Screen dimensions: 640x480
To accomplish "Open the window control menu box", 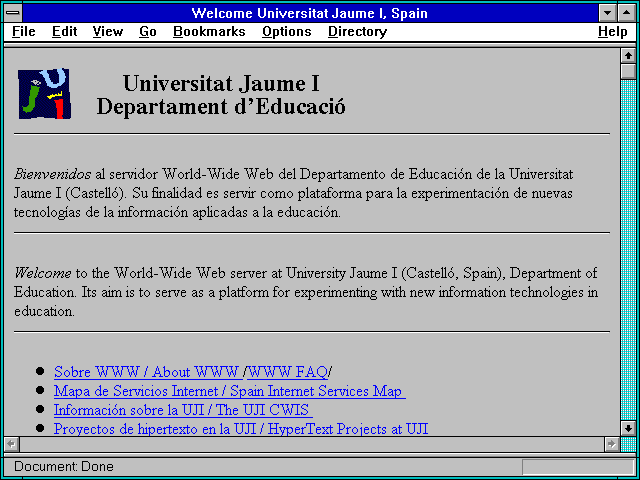I will click(x=13, y=13).
